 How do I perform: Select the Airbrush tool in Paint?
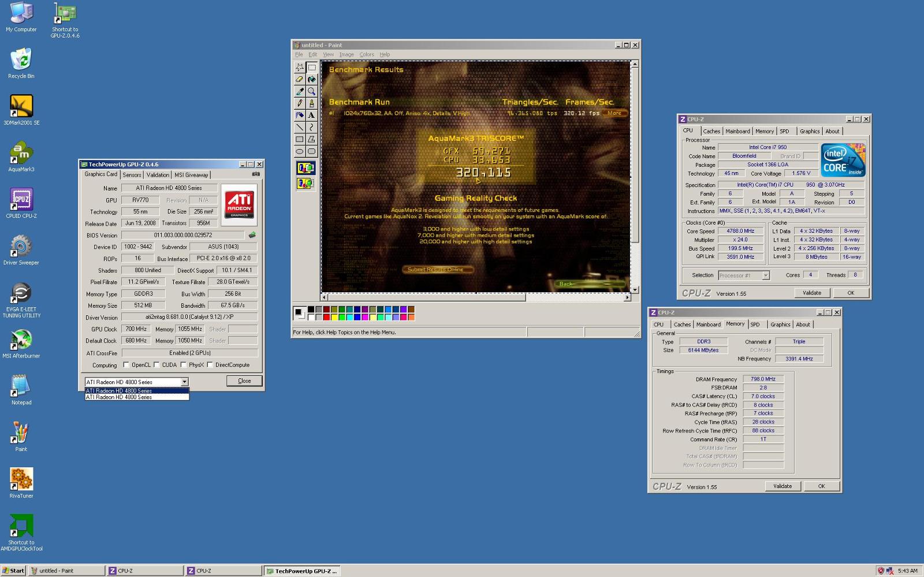click(299, 115)
